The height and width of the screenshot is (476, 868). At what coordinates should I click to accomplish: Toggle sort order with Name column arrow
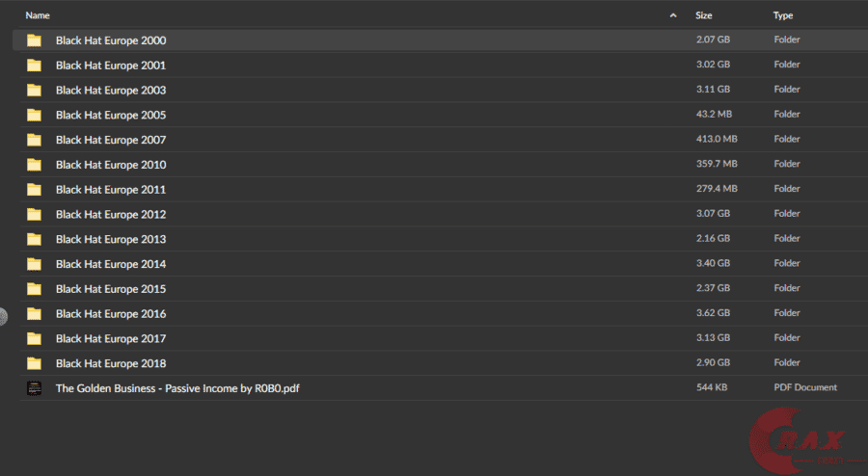[672, 15]
